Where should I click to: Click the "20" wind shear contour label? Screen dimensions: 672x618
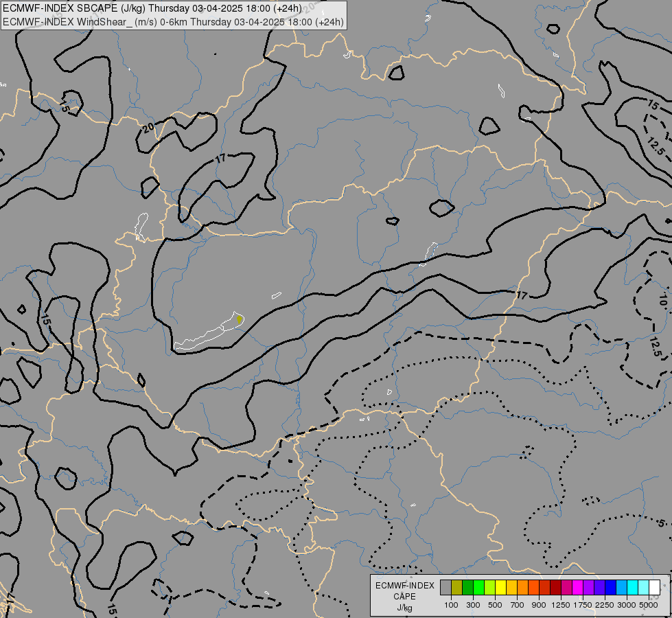click(148, 127)
